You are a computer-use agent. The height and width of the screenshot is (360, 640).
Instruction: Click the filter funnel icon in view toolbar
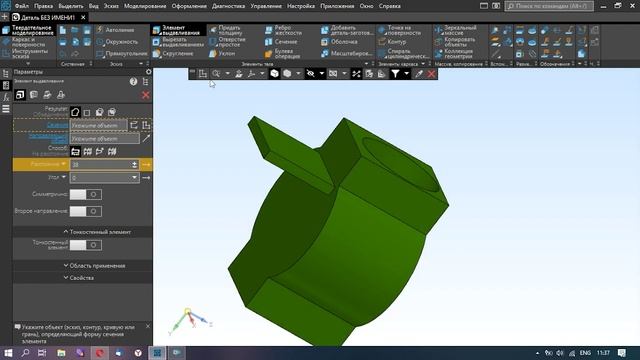coord(395,73)
